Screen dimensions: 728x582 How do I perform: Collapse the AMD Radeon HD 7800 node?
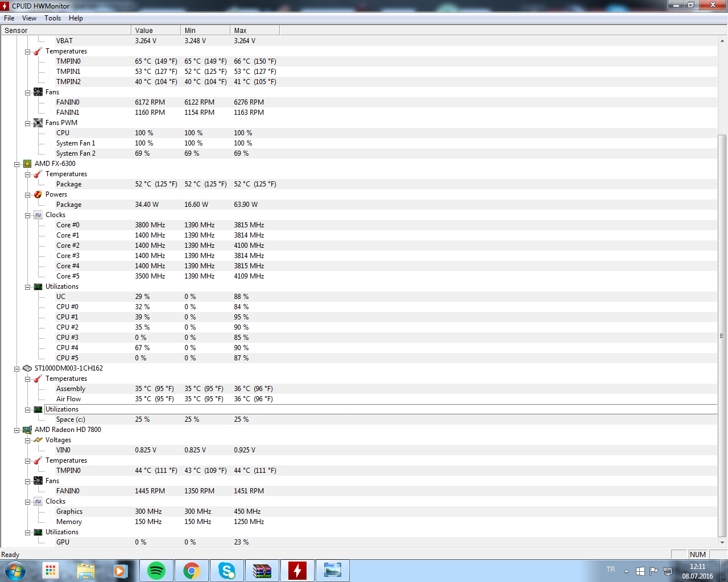pos(17,430)
